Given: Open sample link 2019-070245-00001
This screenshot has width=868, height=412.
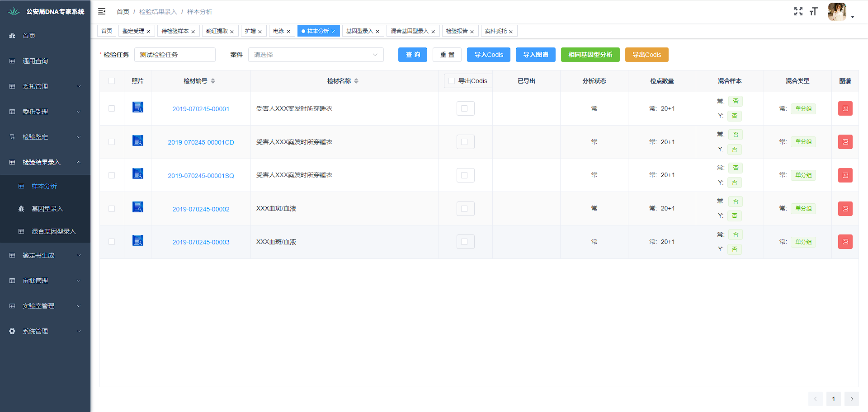Looking at the screenshot, I should [201, 109].
